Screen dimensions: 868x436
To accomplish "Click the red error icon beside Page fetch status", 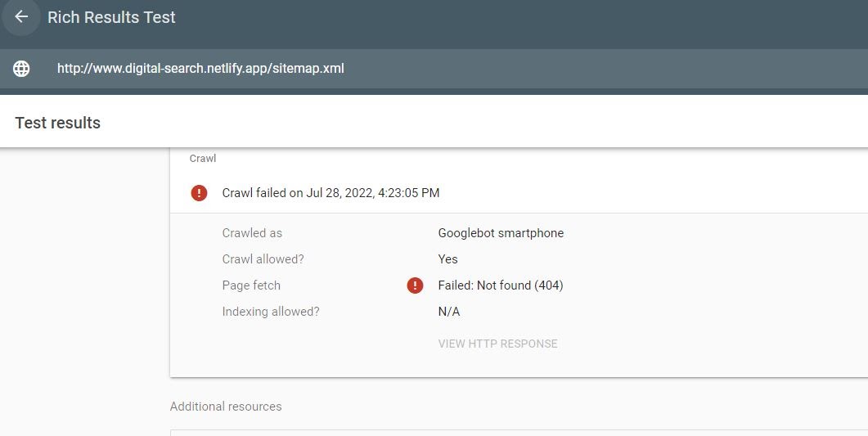I will (416, 285).
